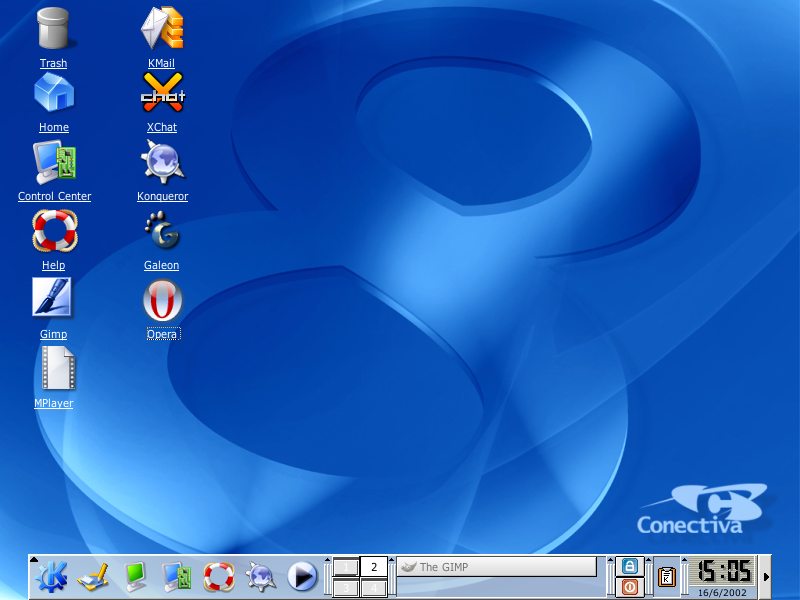Image resolution: width=800 pixels, height=600 pixels.
Task: Click the MPlayer label text
Action: 54,403
